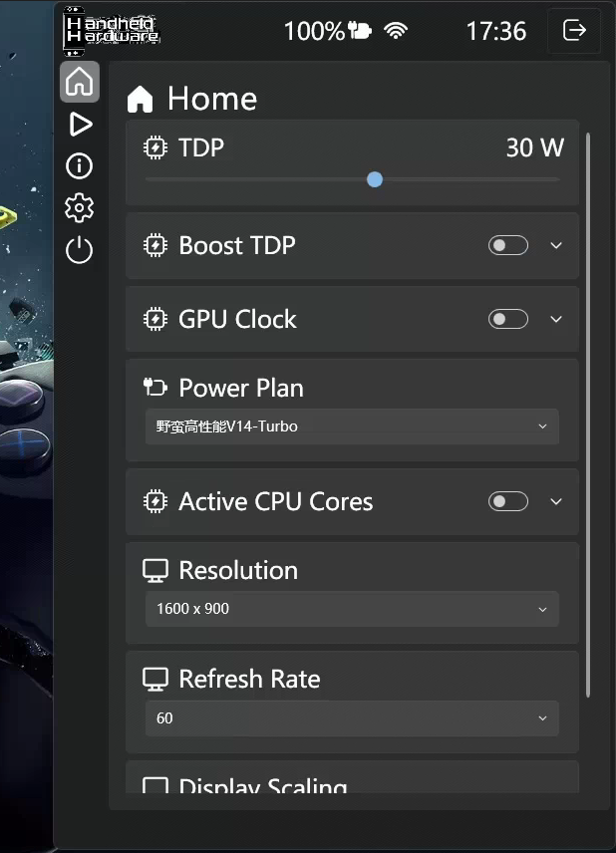Click the Wi-Fi status icon
The width and height of the screenshot is (616, 853).
click(396, 31)
